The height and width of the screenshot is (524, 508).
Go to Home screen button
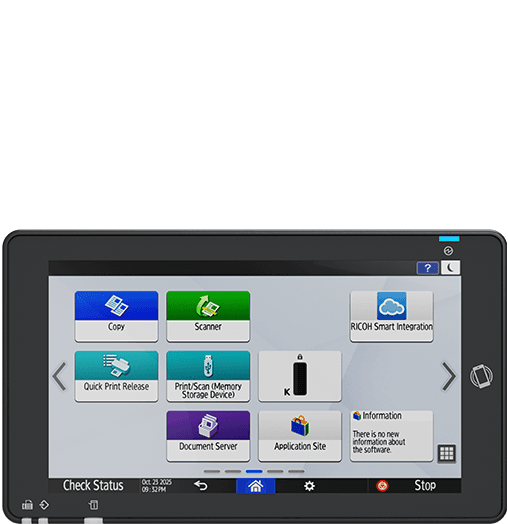[x=256, y=486]
